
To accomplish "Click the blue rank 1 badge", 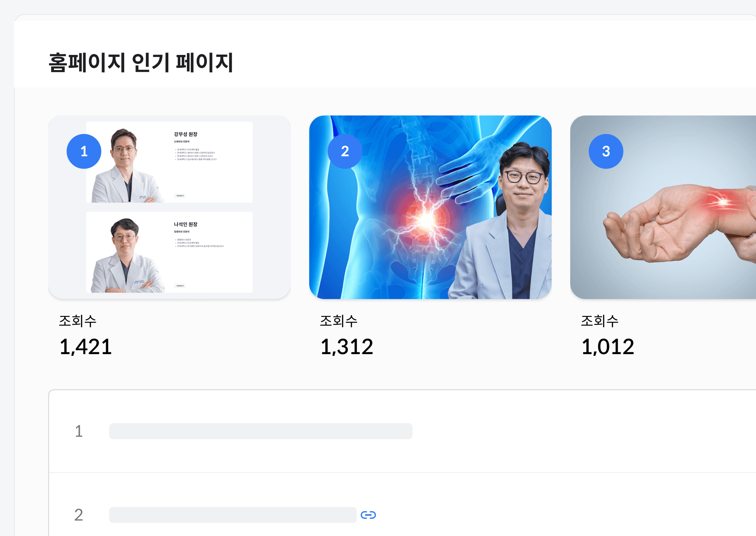I will 84,151.
